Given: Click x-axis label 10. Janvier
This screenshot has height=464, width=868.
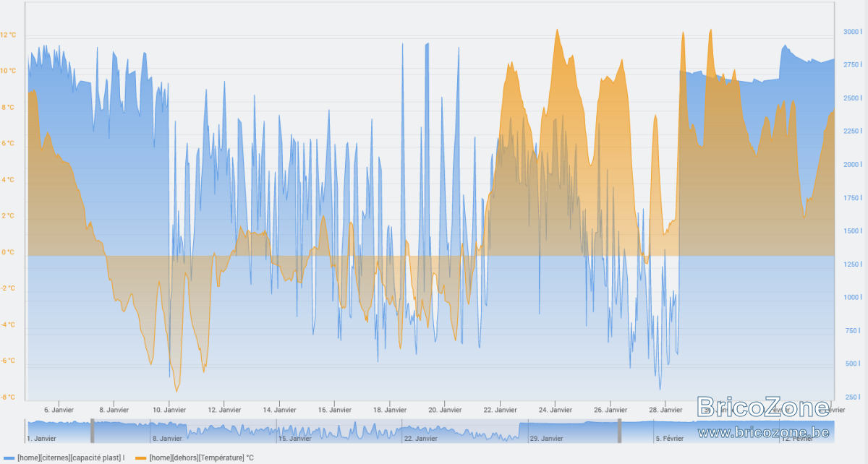Looking at the screenshot, I should (169, 410).
